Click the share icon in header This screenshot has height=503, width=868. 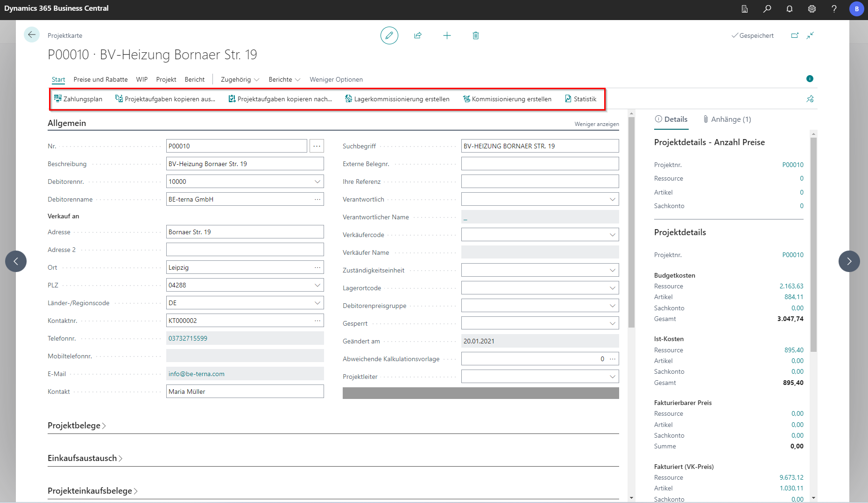[x=418, y=35]
